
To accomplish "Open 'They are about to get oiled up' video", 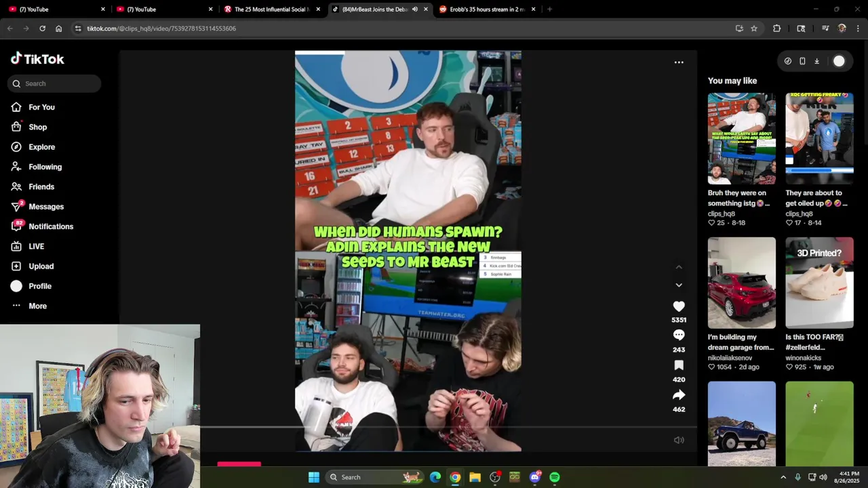I will click(x=819, y=138).
